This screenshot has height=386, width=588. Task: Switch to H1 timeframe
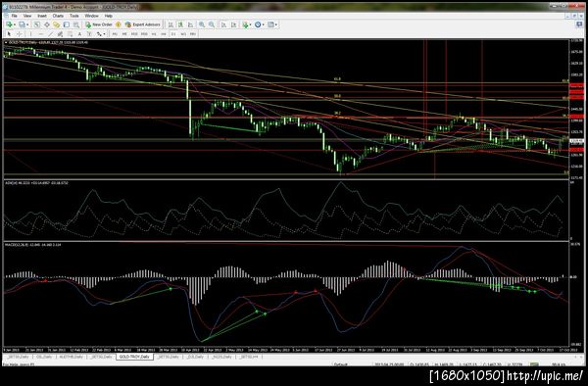tap(154, 34)
